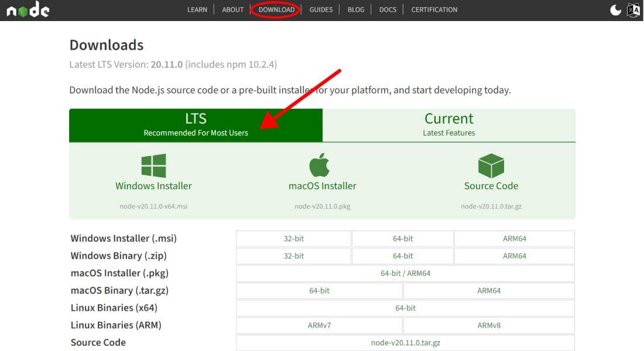644x351 pixels.
Task: Open the CERTIFICATION menu item
Action: tap(434, 10)
